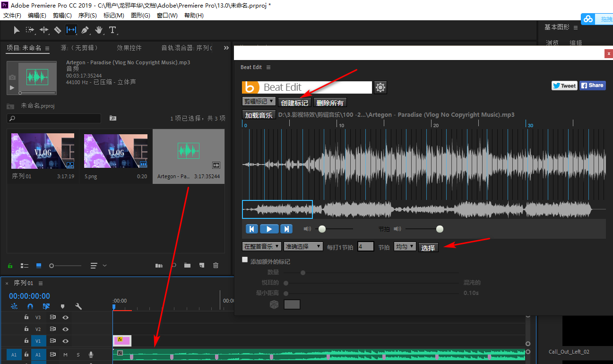Image resolution: width=613 pixels, height=364 pixels.
Task: Switch project panel to icon view
Action: (39, 266)
